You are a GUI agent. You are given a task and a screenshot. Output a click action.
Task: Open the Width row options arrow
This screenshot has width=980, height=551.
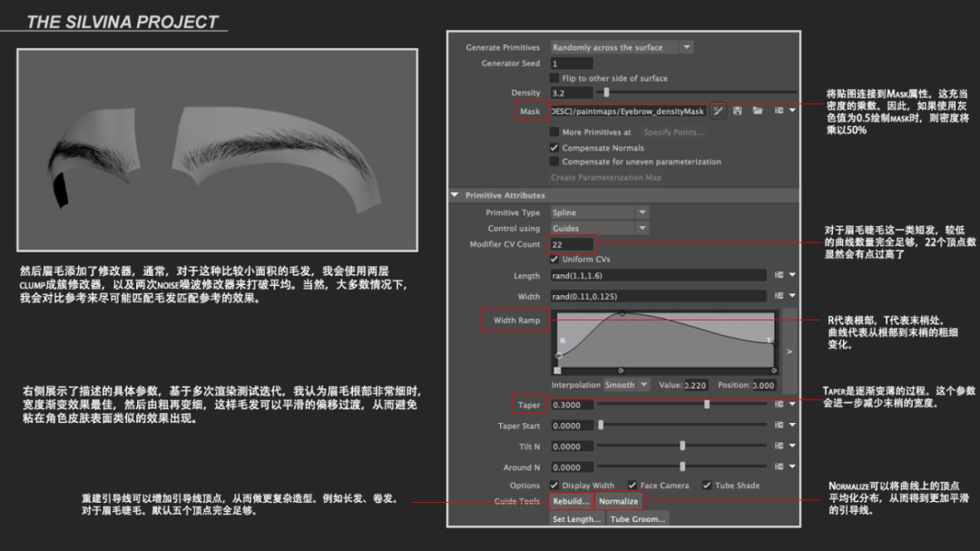(792, 296)
